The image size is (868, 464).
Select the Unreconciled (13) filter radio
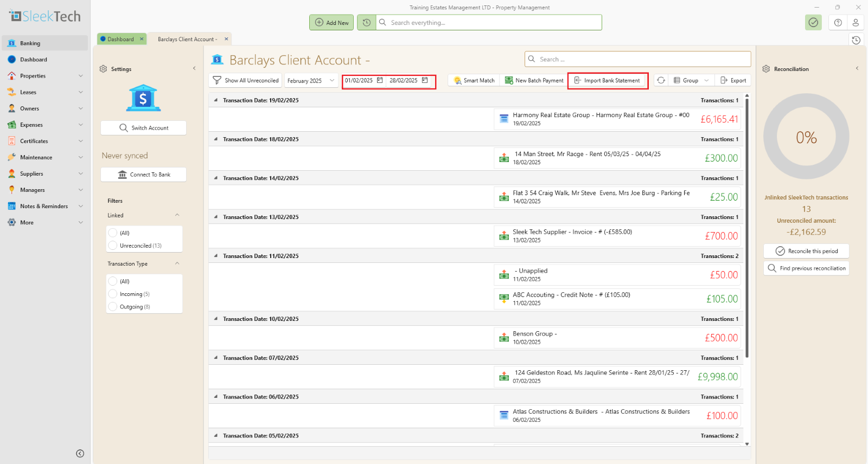pyautogui.click(x=113, y=246)
